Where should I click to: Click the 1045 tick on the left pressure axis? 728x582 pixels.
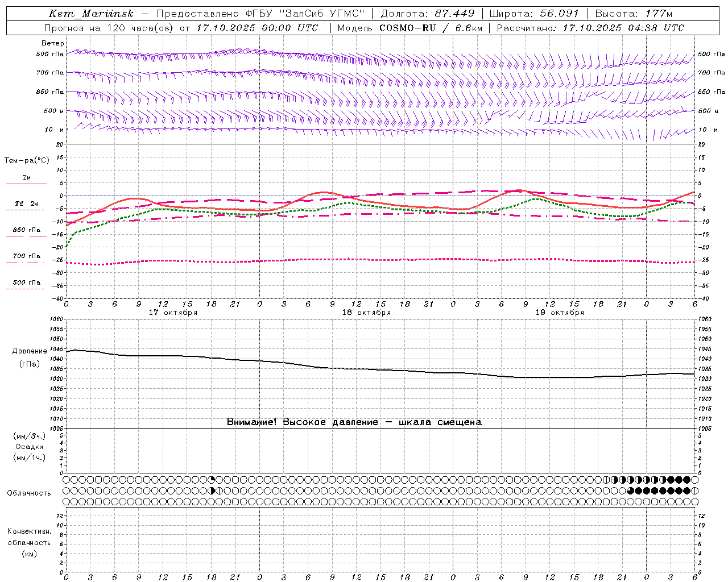[56, 349]
